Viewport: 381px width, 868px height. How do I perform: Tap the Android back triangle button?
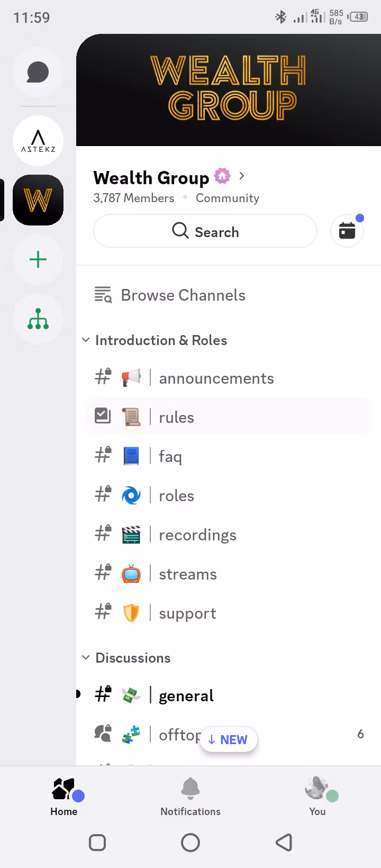[284, 842]
